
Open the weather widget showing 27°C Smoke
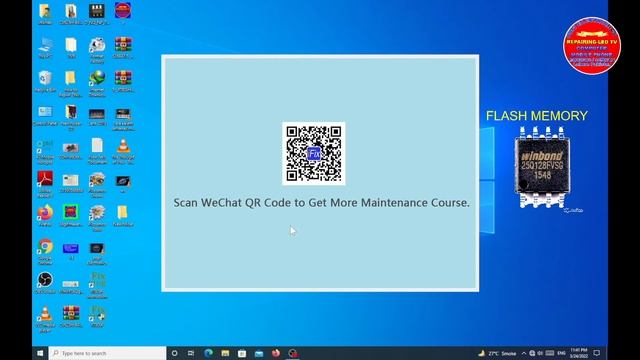(497, 353)
